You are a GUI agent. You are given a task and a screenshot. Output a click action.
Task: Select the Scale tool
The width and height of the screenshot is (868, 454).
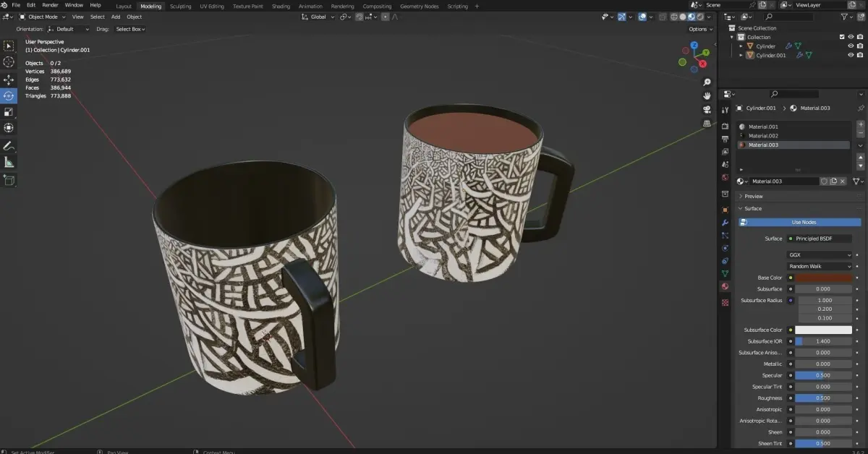[9, 112]
